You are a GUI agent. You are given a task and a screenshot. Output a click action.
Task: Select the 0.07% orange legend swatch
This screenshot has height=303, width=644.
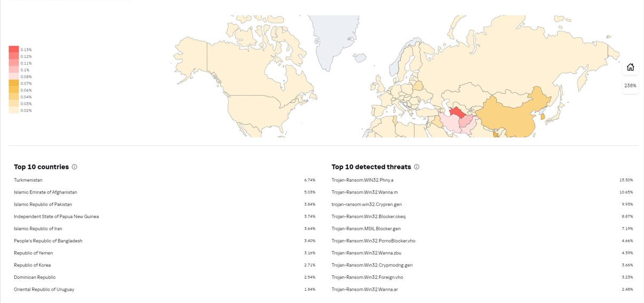coord(14,83)
